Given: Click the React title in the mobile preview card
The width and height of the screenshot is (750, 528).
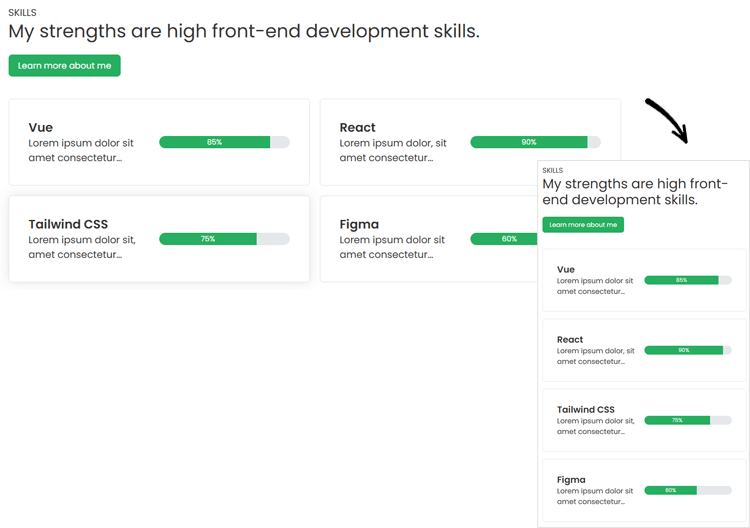Looking at the screenshot, I should tap(570, 340).
